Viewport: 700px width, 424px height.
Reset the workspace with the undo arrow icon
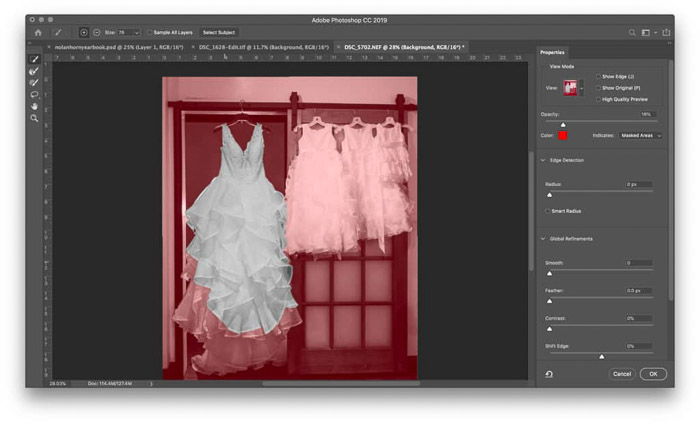549,373
